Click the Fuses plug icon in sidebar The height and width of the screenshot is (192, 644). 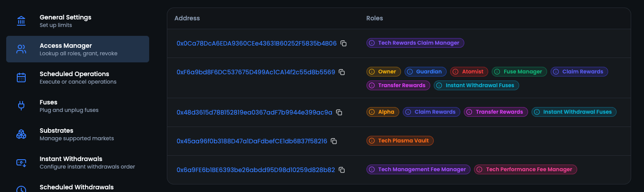pyautogui.click(x=21, y=106)
